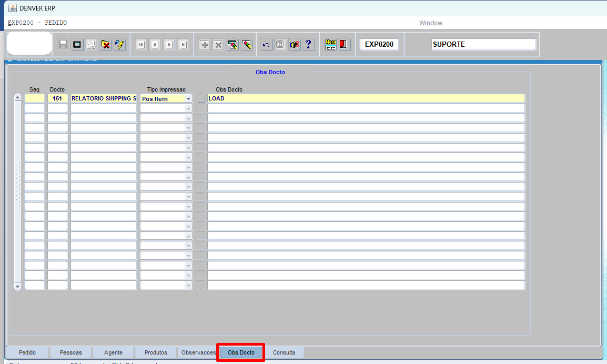Image resolution: width=607 pixels, height=364 pixels.
Task: Open the Window menu
Action: 430,23
